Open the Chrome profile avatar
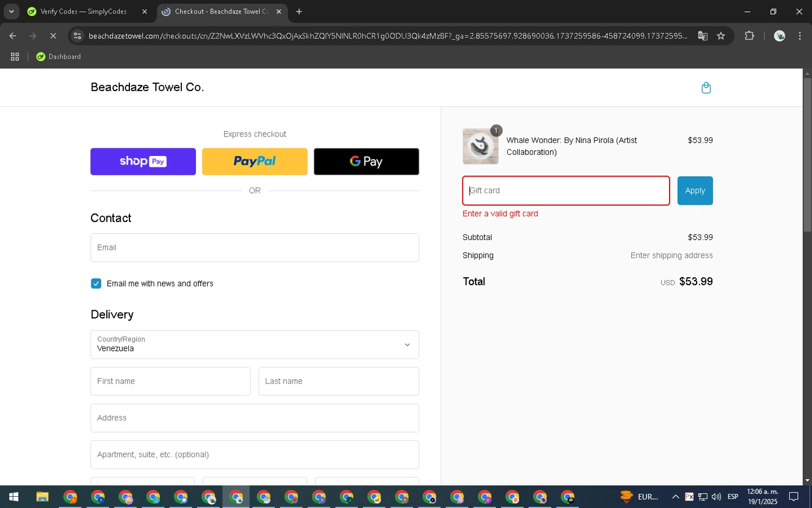Image resolution: width=812 pixels, height=508 pixels. 780,36
